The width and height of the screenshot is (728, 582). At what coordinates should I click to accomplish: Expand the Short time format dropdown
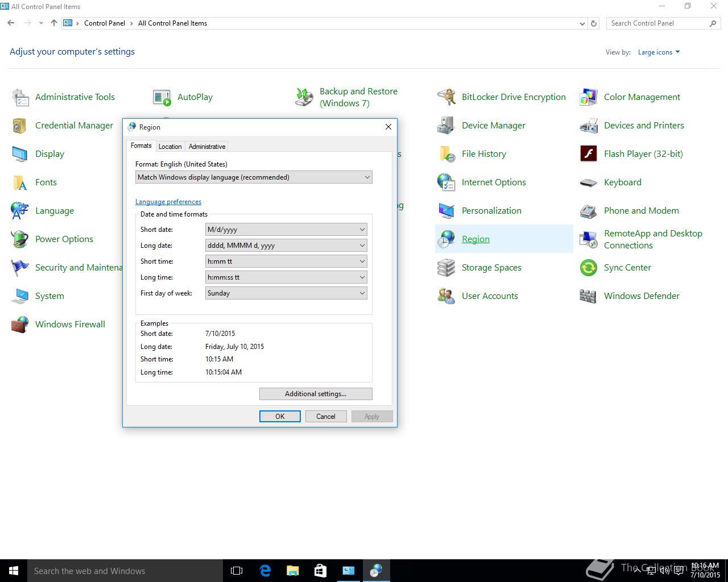point(286,261)
